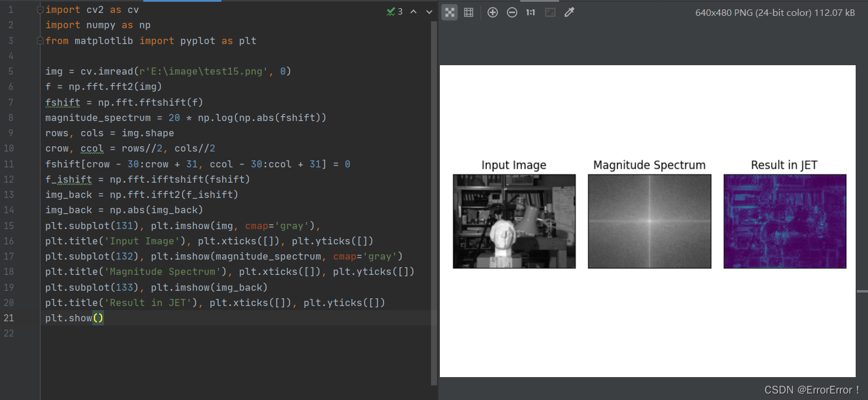Click 'Magnitude Spectrum' string on line 18
Screen dimensions: 868x400
(163, 271)
